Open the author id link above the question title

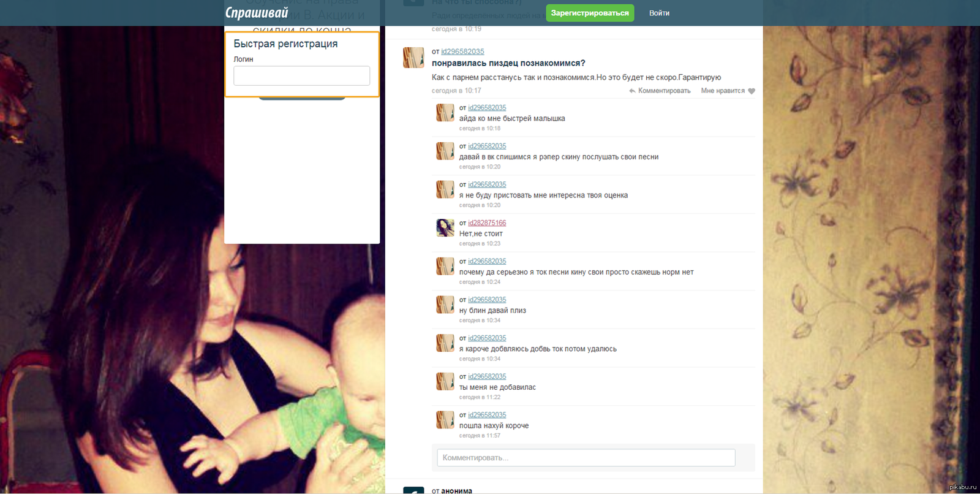(x=462, y=51)
